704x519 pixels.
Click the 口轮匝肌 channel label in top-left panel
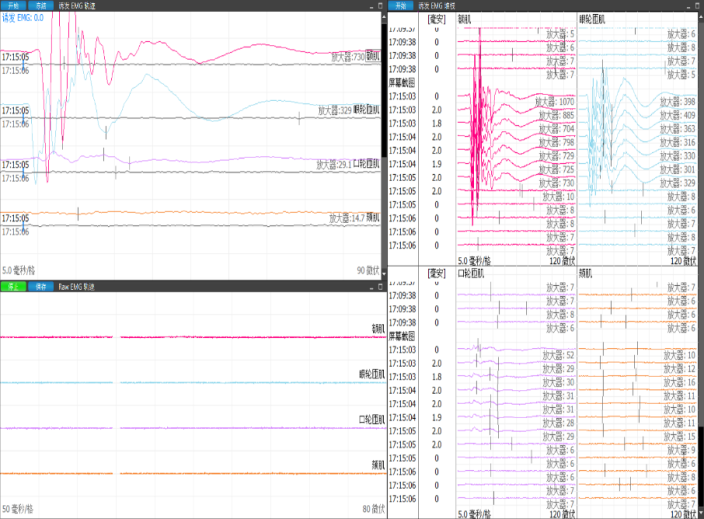366,164
